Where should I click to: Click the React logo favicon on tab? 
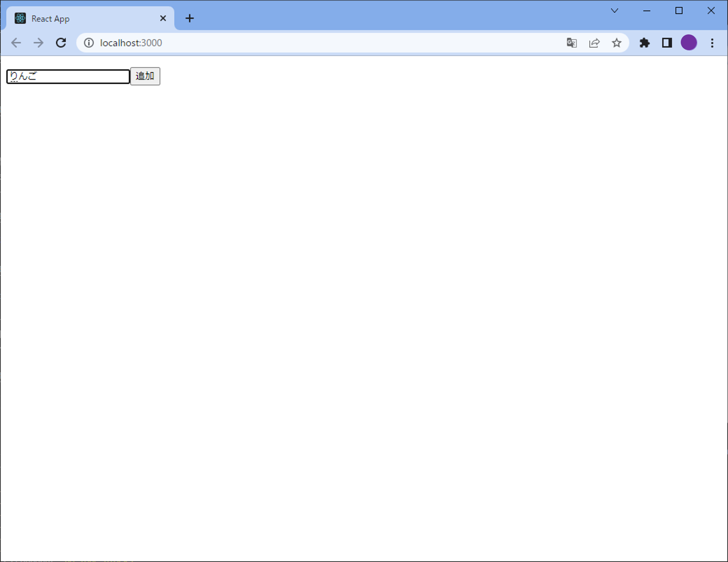click(x=20, y=18)
